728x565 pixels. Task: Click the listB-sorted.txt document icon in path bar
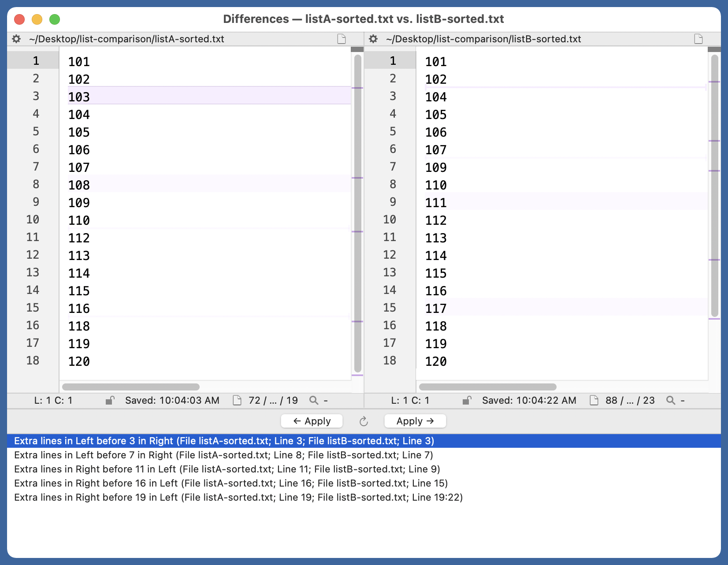(698, 39)
